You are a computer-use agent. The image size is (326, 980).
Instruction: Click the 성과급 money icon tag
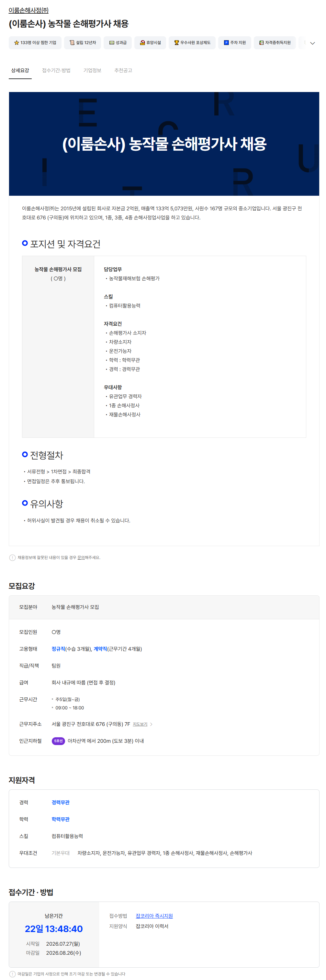118,42
